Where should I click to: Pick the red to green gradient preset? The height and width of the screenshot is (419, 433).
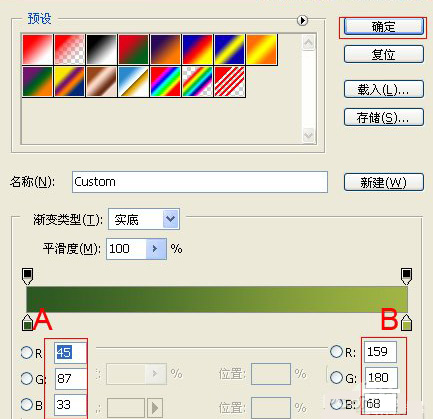(133, 49)
